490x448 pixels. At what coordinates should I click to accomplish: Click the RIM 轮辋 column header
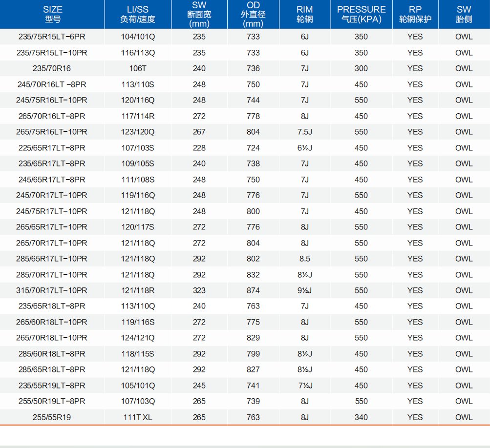pos(304,15)
